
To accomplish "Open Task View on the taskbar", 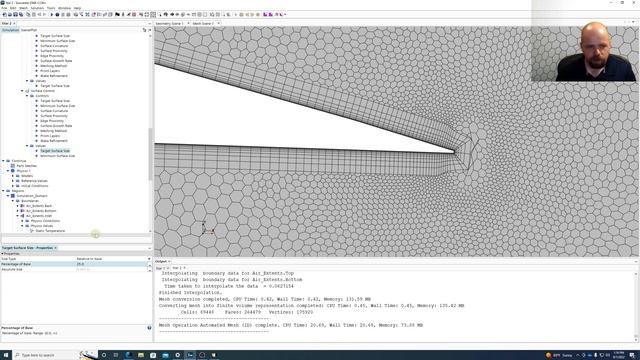I will coord(116,355).
